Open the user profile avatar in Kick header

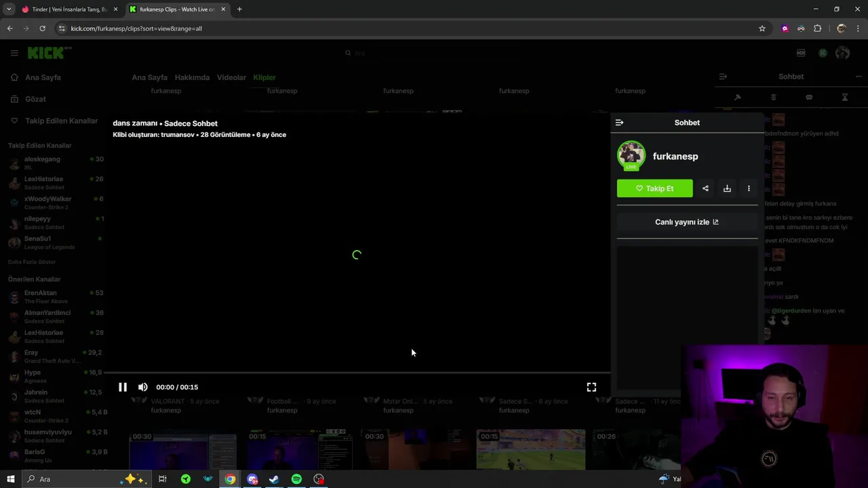(843, 53)
